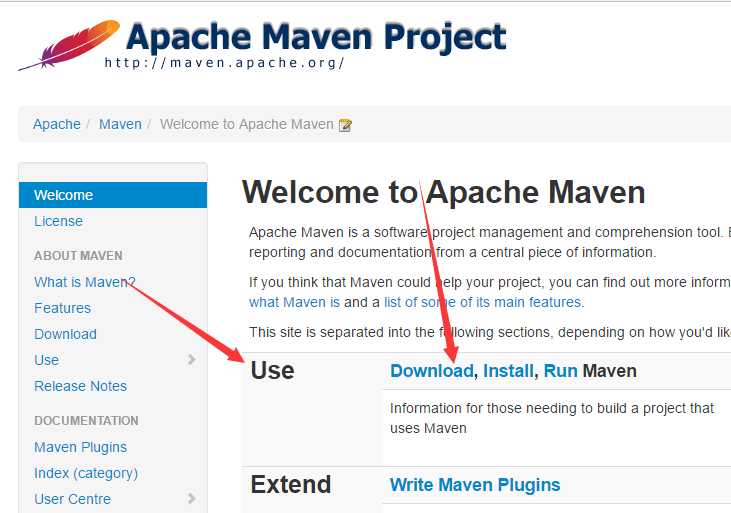Click the Apache feather logo
Image resolution: width=731 pixels, height=513 pixels.
point(69,45)
